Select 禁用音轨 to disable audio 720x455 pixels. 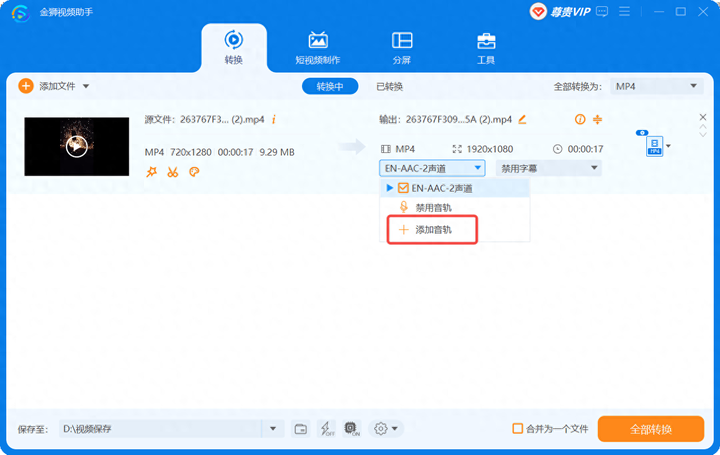point(433,208)
